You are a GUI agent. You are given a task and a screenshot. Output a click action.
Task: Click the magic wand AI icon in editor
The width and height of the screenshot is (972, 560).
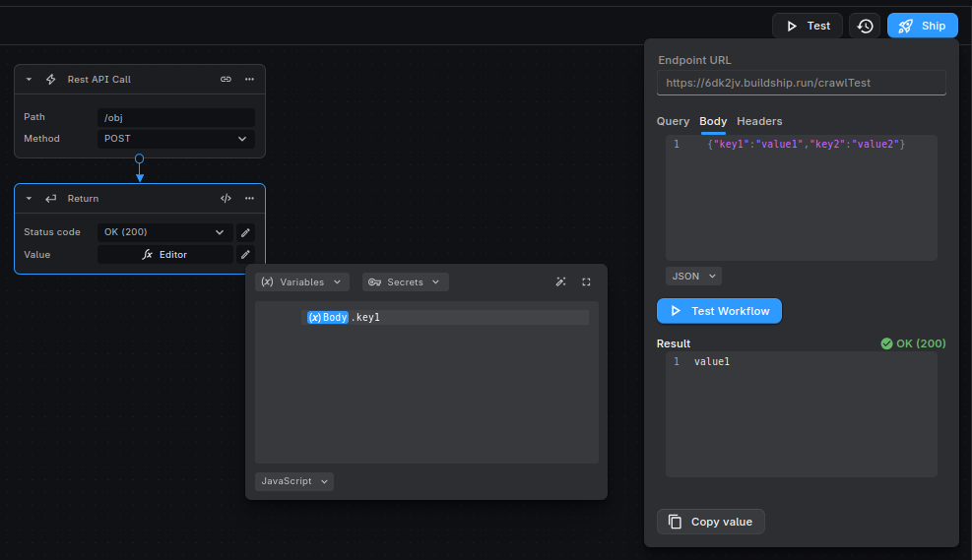click(x=560, y=281)
